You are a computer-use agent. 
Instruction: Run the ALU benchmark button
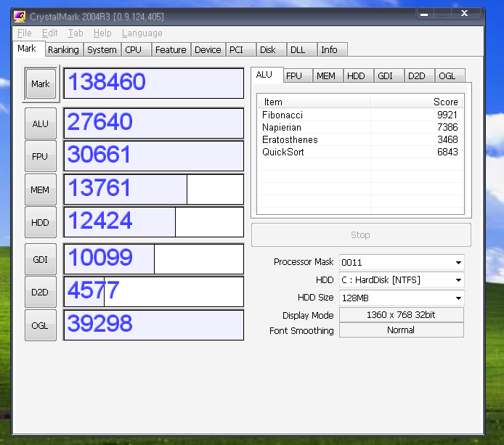41,123
